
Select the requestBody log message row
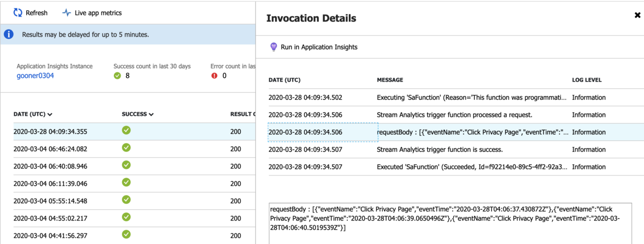coord(472,132)
